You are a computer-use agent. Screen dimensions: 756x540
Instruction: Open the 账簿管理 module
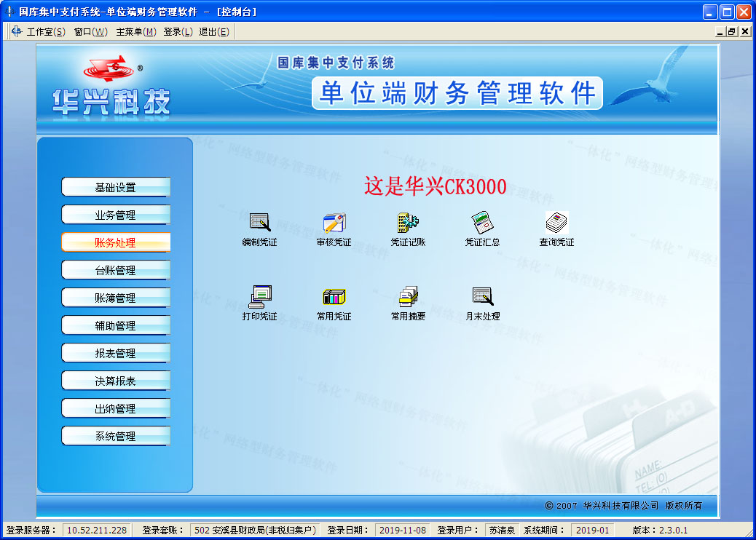116,298
